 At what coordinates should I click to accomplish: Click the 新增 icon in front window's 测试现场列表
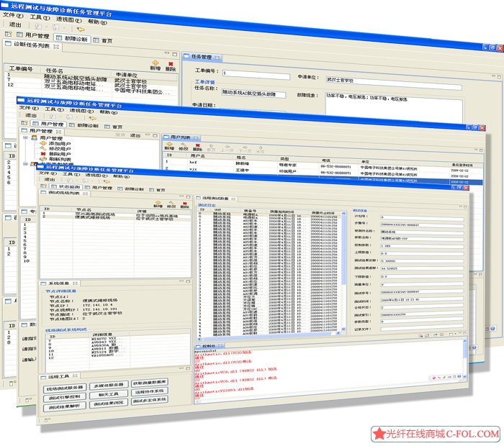(x=158, y=203)
